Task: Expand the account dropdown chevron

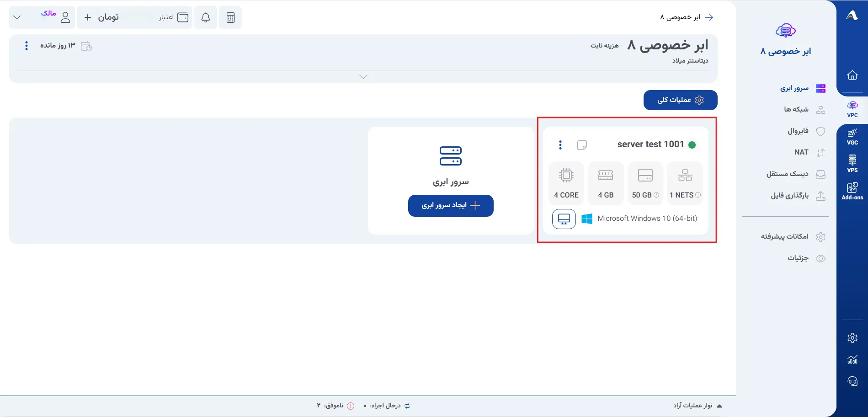Action: (17, 17)
